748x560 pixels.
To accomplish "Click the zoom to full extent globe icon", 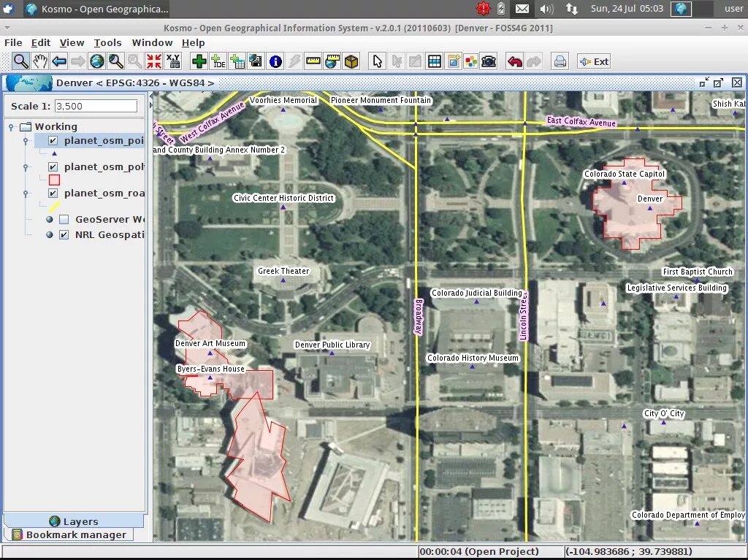I will (x=97, y=61).
